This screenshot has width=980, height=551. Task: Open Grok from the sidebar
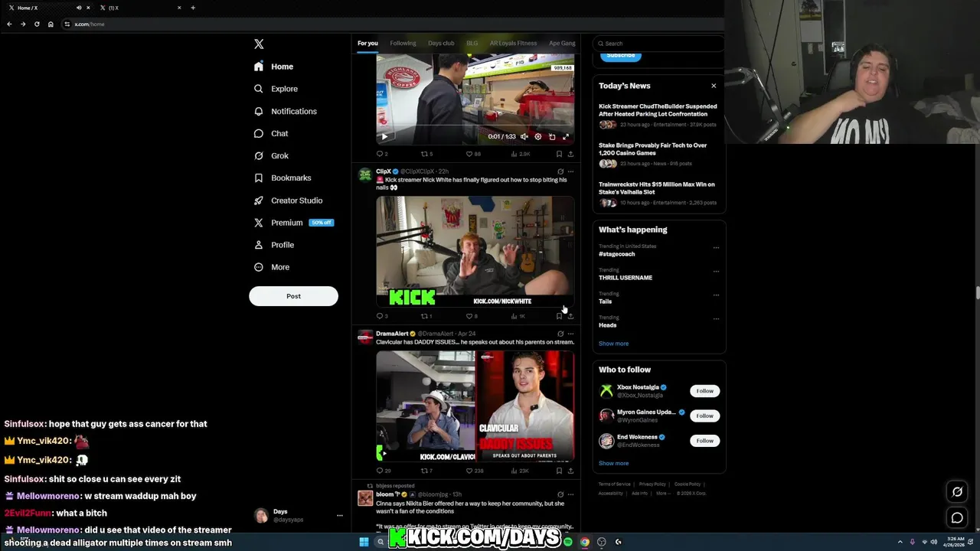271,155
